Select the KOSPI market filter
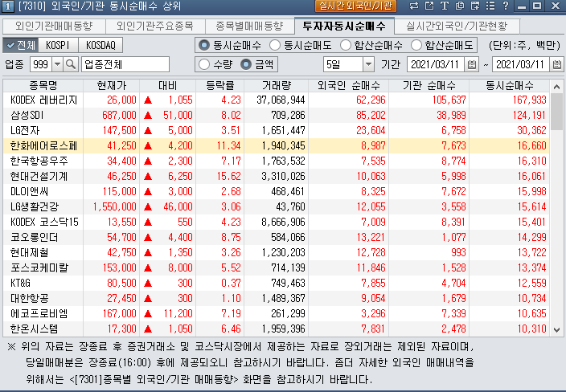This screenshot has height=392, width=566. pyautogui.click(x=58, y=45)
